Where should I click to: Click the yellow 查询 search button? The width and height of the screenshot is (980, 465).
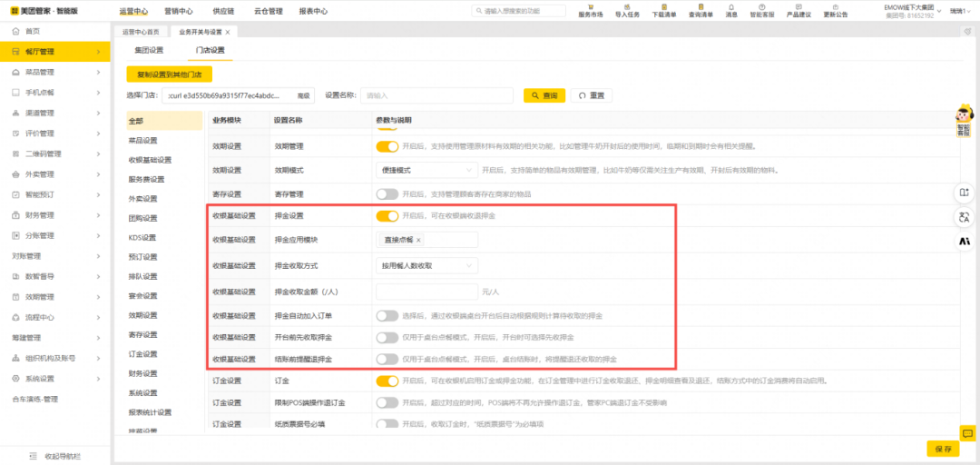click(544, 95)
